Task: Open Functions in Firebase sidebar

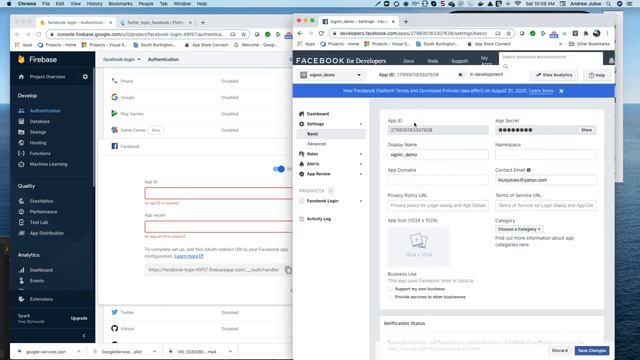Action: [40, 153]
